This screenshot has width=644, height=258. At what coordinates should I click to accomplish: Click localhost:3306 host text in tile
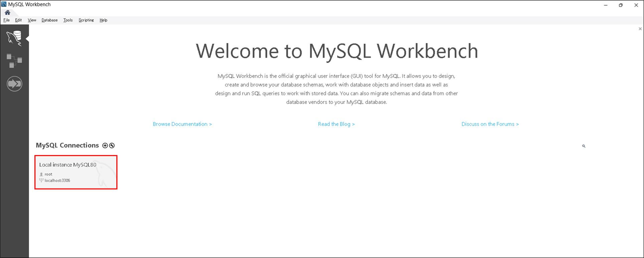tap(57, 181)
